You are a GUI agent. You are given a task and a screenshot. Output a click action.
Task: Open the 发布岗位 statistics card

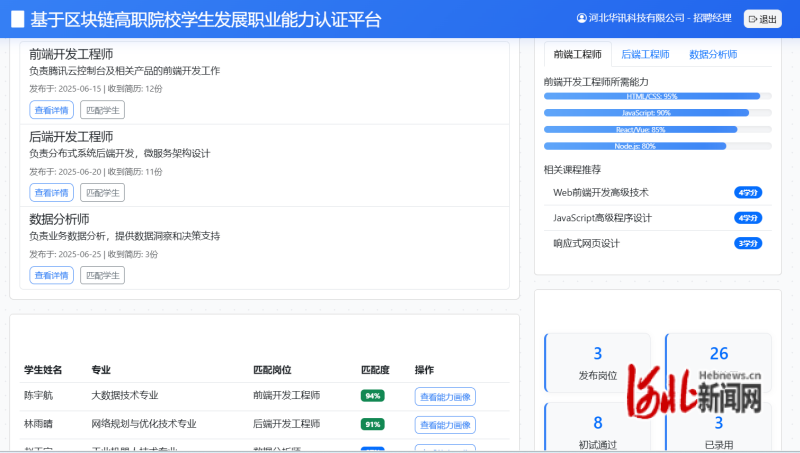click(x=597, y=363)
